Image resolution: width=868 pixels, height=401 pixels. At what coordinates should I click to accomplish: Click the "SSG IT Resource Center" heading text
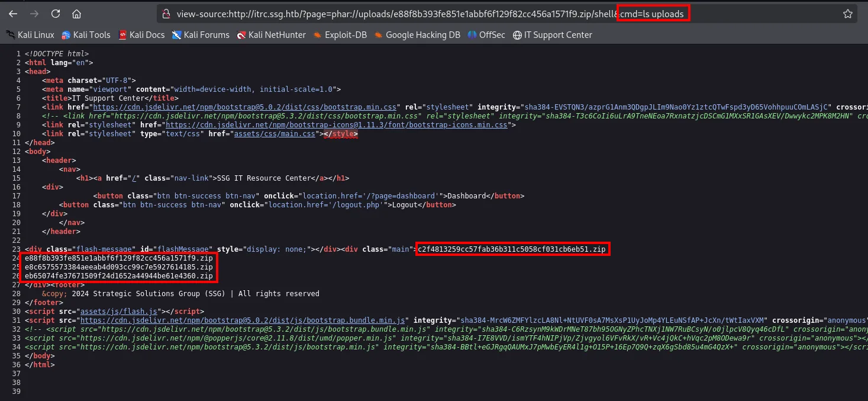(x=263, y=178)
